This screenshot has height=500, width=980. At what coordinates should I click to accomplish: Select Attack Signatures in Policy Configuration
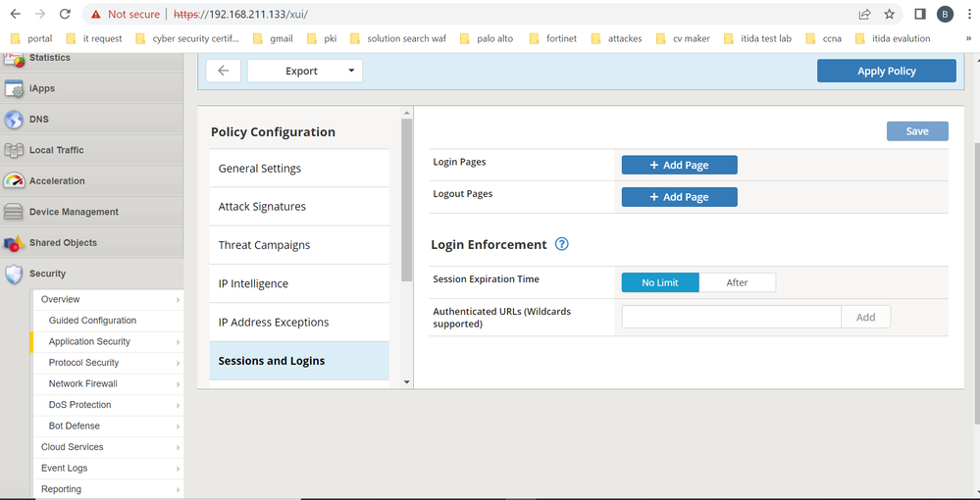pyautogui.click(x=262, y=207)
